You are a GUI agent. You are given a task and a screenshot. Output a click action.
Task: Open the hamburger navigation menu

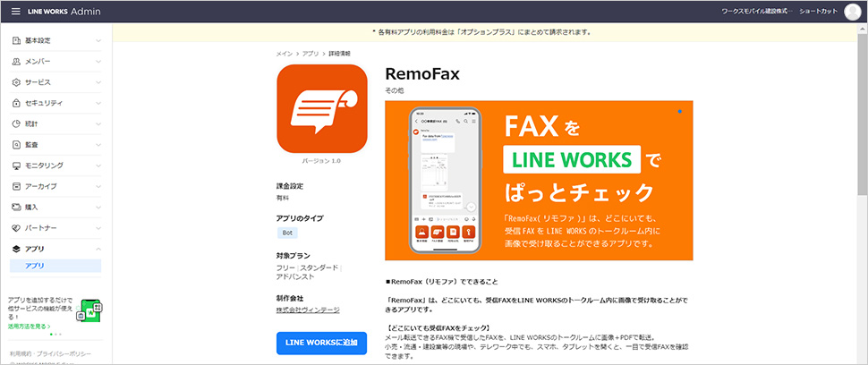point(15,11)
